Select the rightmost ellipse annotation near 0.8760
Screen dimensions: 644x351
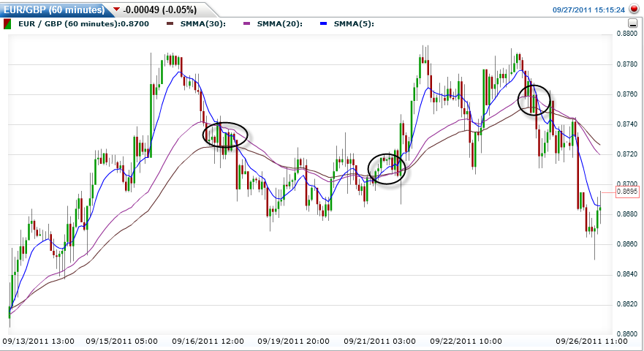[x=534, y=99]
